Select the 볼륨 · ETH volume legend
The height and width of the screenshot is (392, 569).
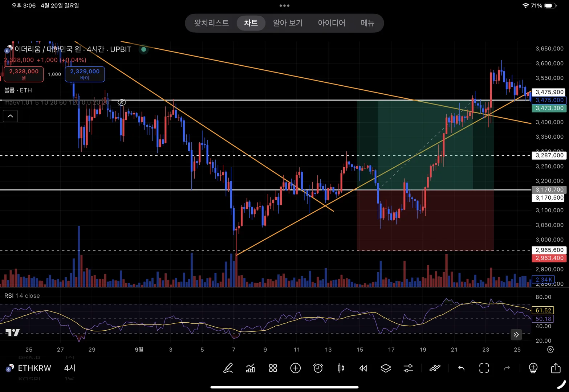[x=18, y=90]
